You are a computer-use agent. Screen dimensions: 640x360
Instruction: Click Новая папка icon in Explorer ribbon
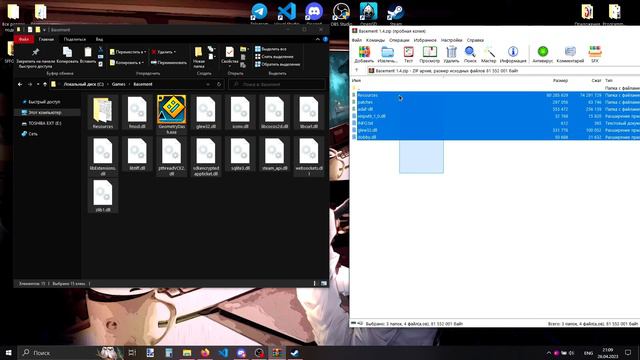pyautogui.click(x=199, y=57)
